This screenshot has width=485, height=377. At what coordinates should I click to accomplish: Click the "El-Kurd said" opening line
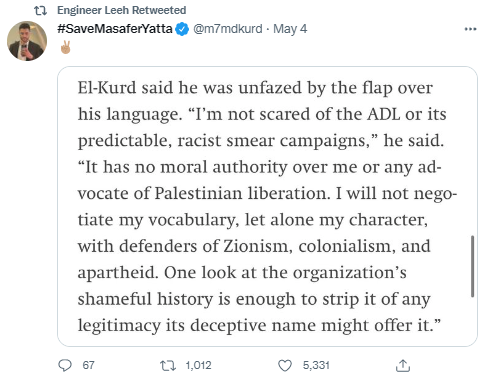click(x=255, y=88)
